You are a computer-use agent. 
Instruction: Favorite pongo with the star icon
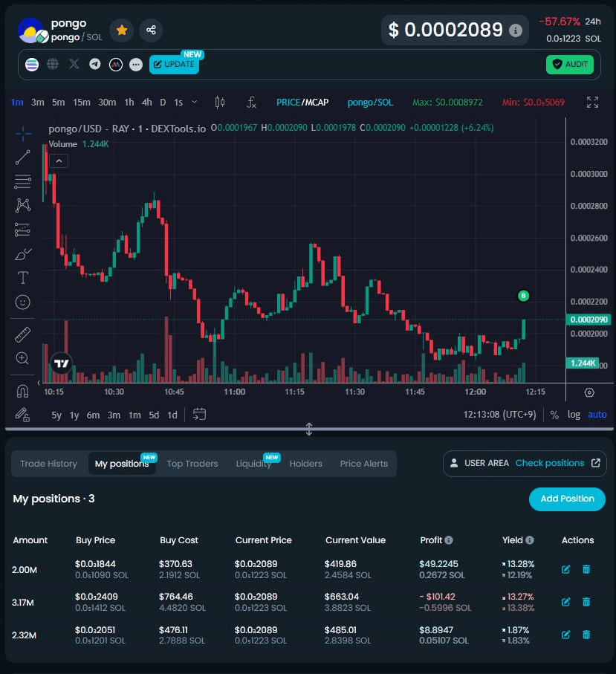[x=122, y=30]
